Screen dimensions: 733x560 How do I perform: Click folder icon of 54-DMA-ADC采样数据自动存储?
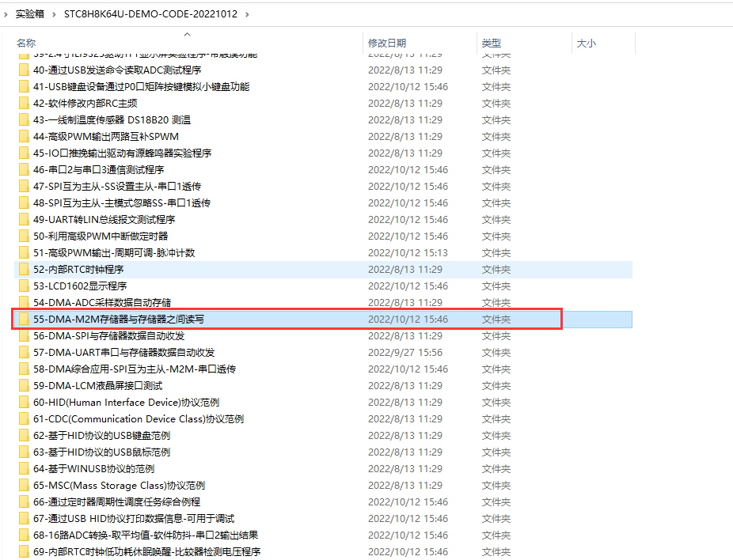pyautogui.click(x=24, y=303)
